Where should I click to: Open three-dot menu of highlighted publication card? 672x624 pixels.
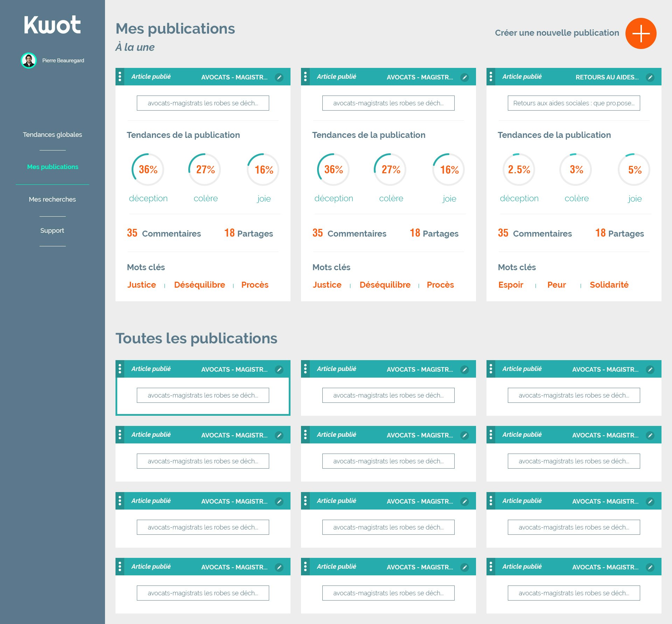tap(120, 369)
